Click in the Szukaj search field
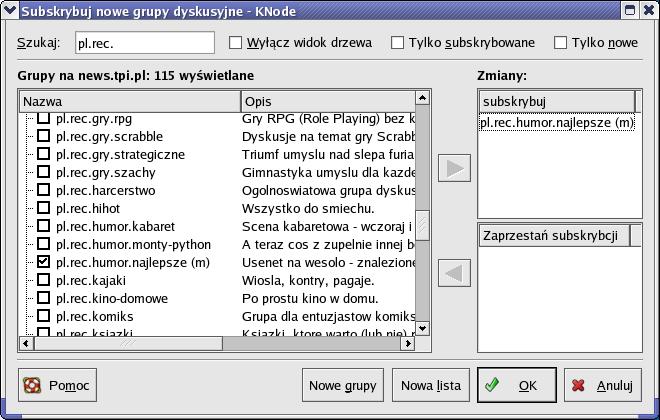Image resolution: width=660 pixels, height=420 pixels. point(145,43)
